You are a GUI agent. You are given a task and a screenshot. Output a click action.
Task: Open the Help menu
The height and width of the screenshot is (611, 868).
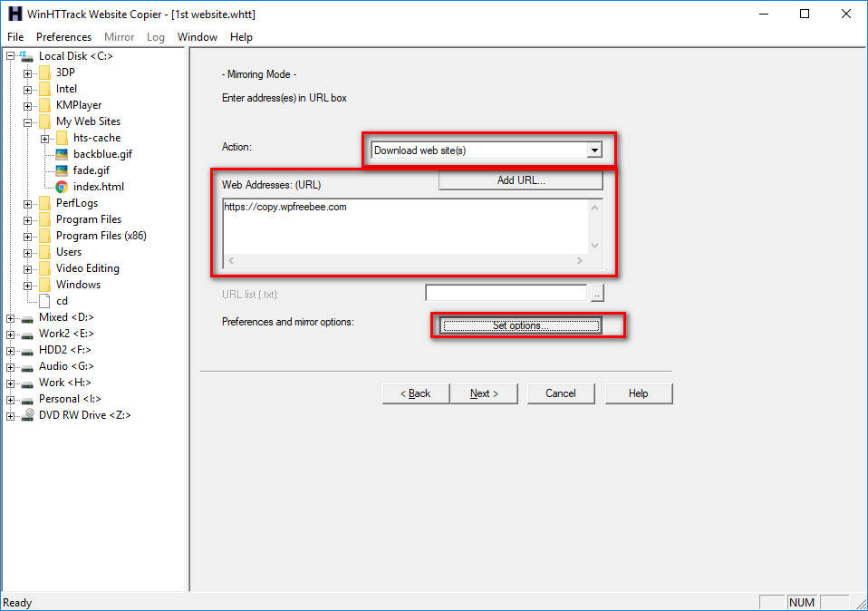click(241, 37)
